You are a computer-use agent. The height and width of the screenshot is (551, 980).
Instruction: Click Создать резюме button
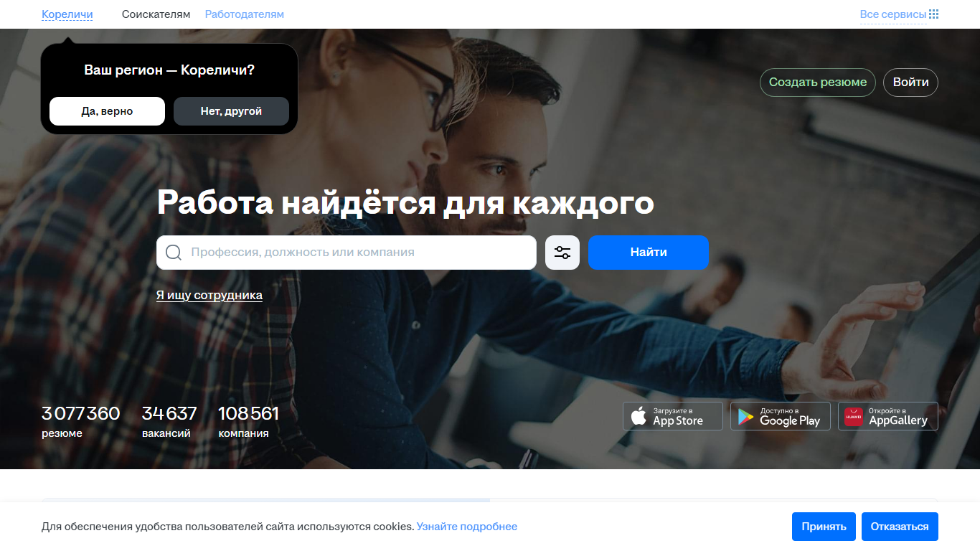[x=818, y=82]
